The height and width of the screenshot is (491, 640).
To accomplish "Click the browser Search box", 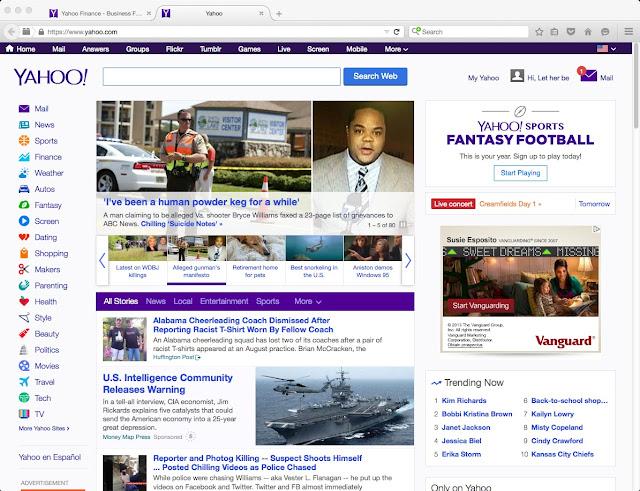I will point(469,31).
